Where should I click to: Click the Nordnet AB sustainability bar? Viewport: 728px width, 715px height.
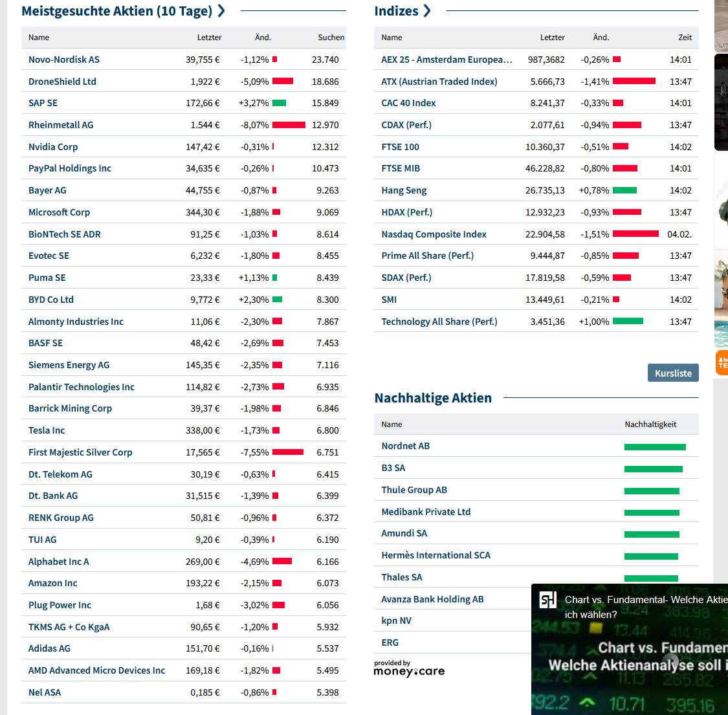[x=654, y=446]
